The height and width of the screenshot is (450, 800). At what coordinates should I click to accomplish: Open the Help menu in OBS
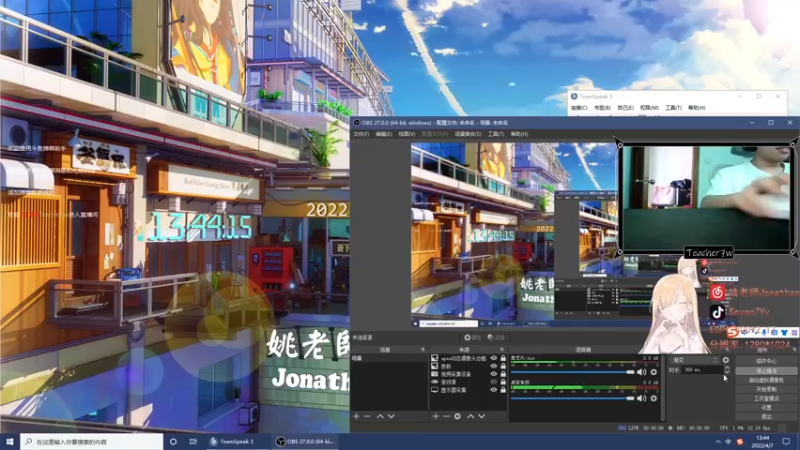(x=519, y=134)
